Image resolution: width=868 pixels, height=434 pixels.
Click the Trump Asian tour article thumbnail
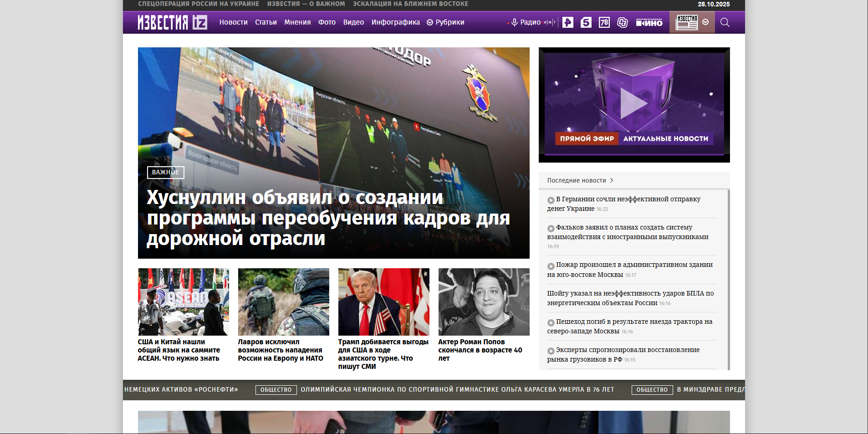click(383, 301)
